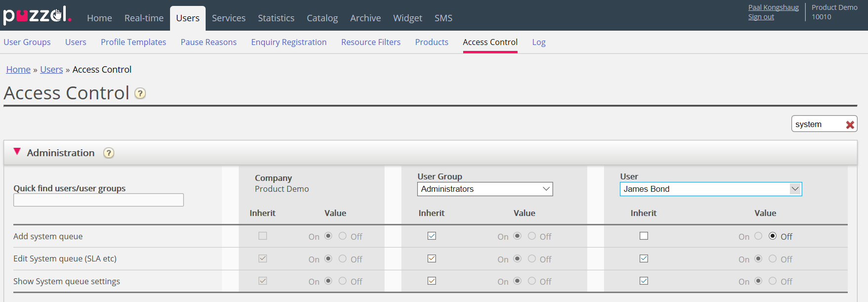This screenshot has height=302, width=868.
Task: Open the Statistics menu
Action: point(276,18)
